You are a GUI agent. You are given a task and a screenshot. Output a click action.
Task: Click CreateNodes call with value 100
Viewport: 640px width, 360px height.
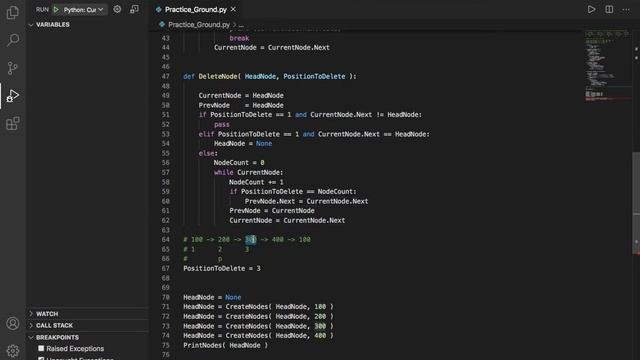coord(279,307)
